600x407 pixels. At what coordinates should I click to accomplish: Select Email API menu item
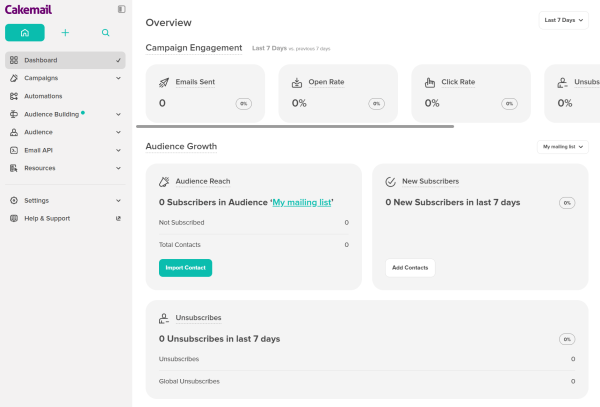(65, 150)
